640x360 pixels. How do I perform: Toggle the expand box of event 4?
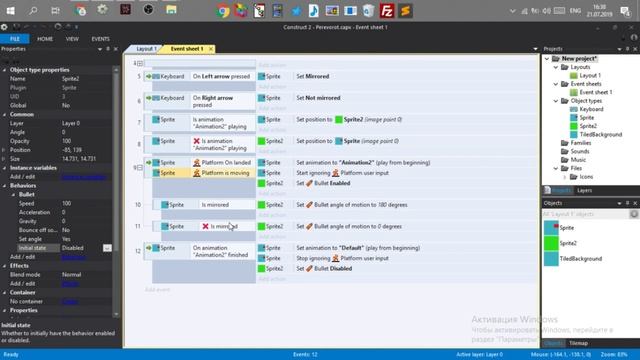pyautogui.click(x=140, y=63)
